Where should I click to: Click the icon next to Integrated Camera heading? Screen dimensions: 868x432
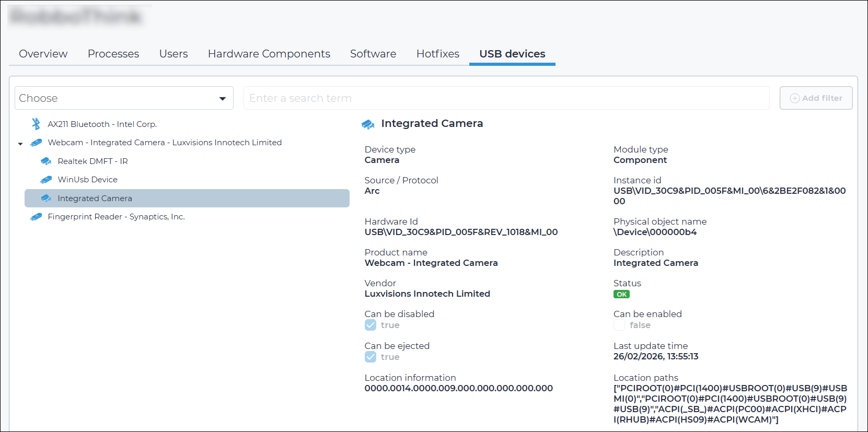(368, 124)
